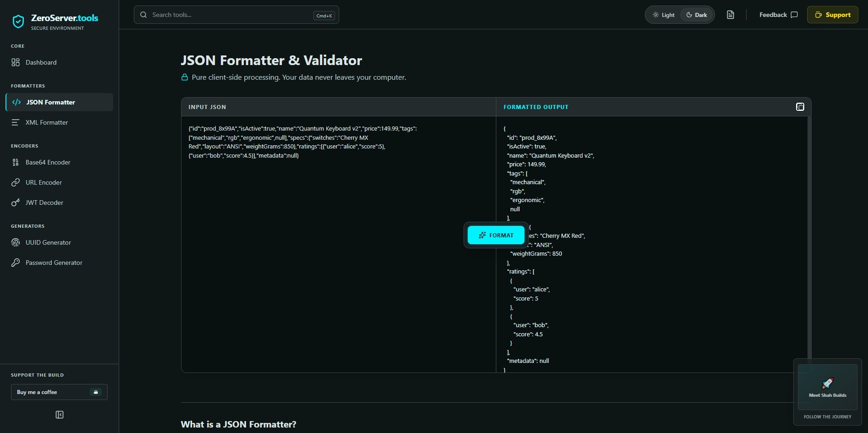The image size is (868, 433).
Task: Click the UUID Generator fingerprint icon
Action: (x=16, y=242)
